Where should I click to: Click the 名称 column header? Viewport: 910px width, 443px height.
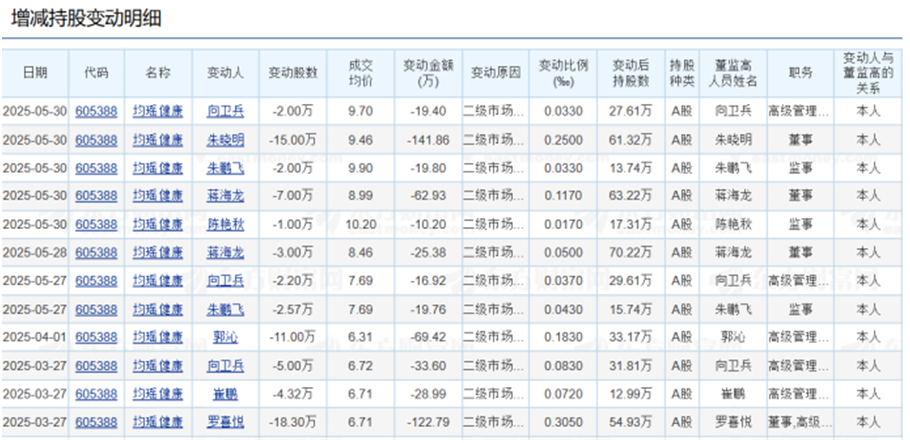(158, 73)
